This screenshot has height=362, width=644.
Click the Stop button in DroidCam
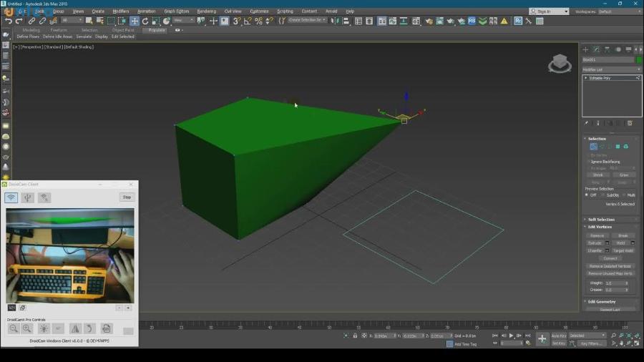pyautogui.click(x=127, y=197)
